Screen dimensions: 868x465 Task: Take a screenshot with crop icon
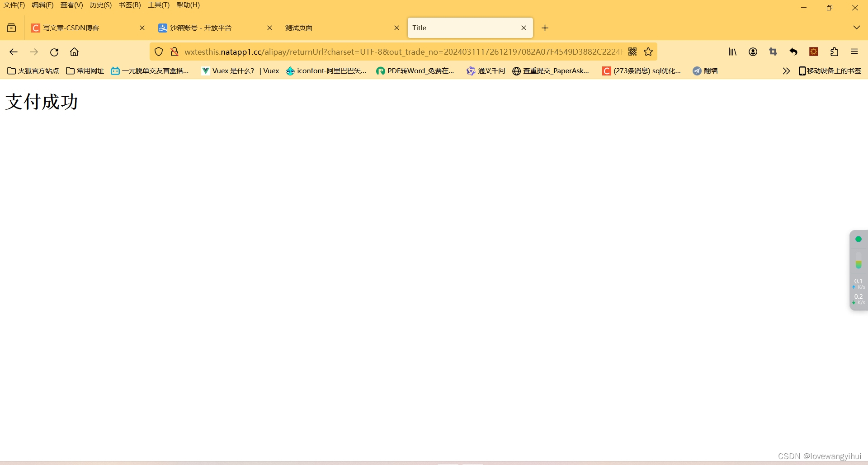tap(773, 52)
